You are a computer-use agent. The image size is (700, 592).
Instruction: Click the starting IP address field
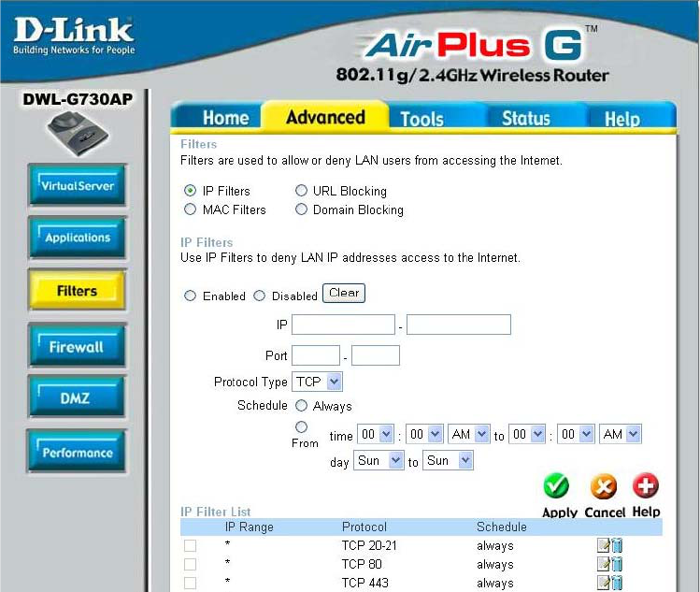[x=343, y=325]
